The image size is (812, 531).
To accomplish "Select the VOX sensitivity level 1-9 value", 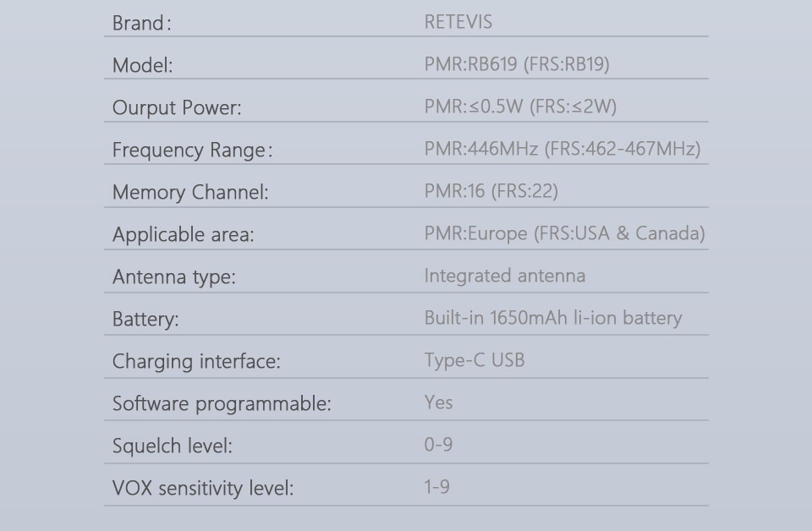I will [x=437, y=487].
